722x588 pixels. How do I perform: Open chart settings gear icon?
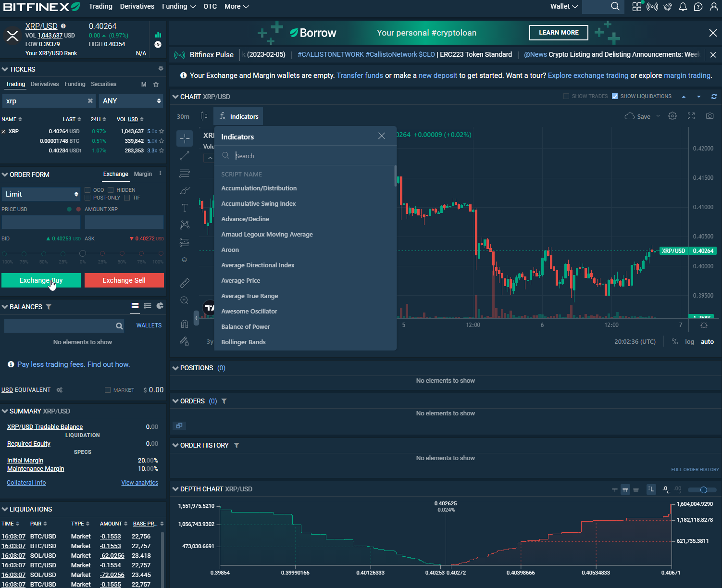[x=672, y=116]
